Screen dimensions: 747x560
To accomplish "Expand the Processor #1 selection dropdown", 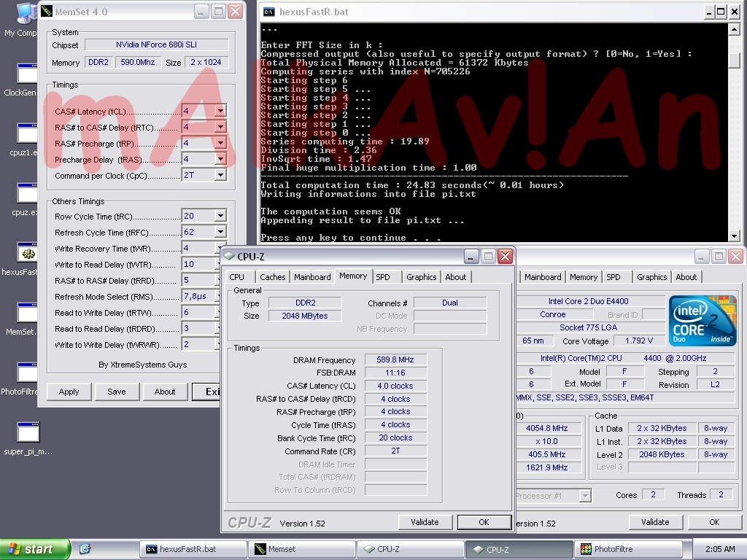I will pyautogui.click(x=585, y=496).
